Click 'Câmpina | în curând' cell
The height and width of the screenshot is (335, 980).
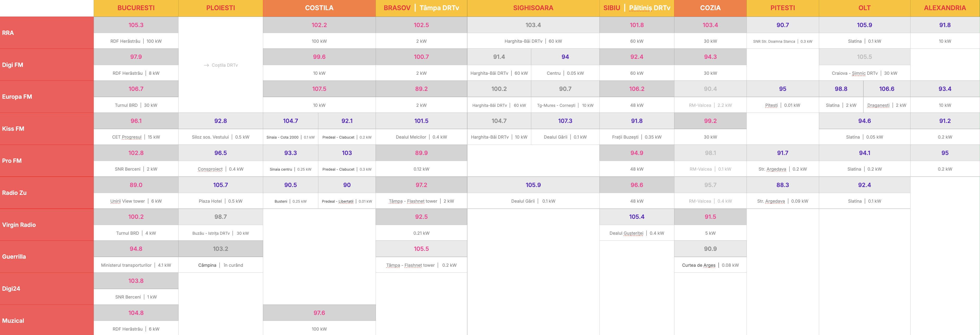pos(221,265)
